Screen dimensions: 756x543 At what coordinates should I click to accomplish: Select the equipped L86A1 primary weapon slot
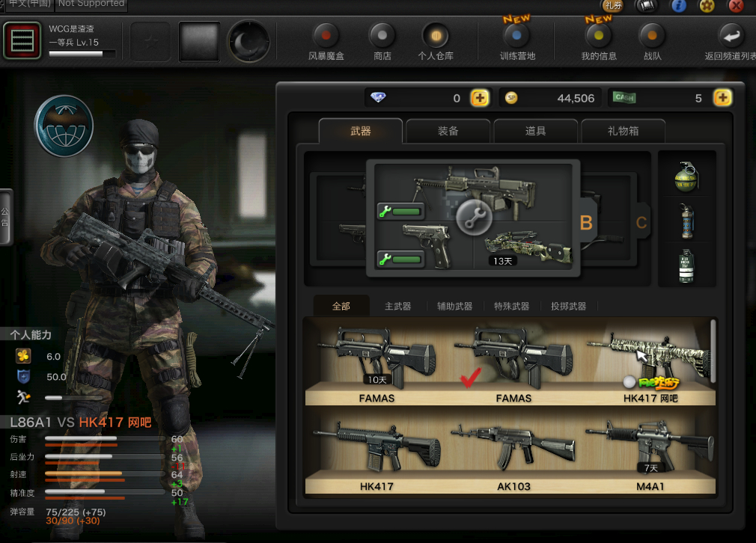pos(474,191)
